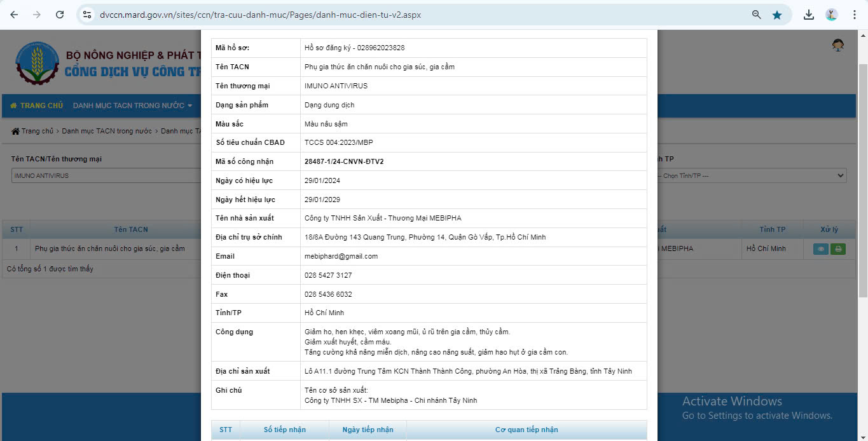
Task: Select the Hồ Chí Minh cell in results row
Action: [x=772, y=248]
